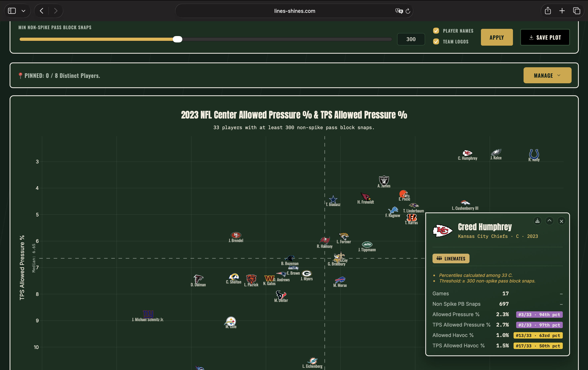Click the TPS Allowed Havoc % rank badge

tap(538, 346)
